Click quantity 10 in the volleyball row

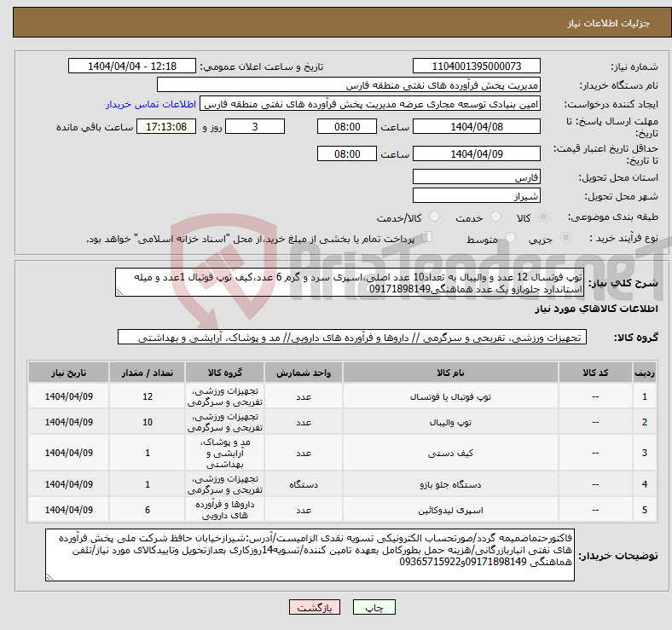(x=148, y=422)
